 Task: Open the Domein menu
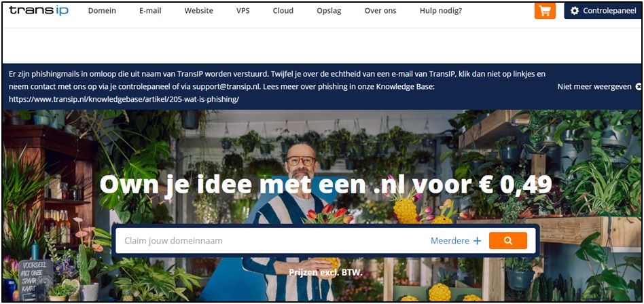pos(102,11)
